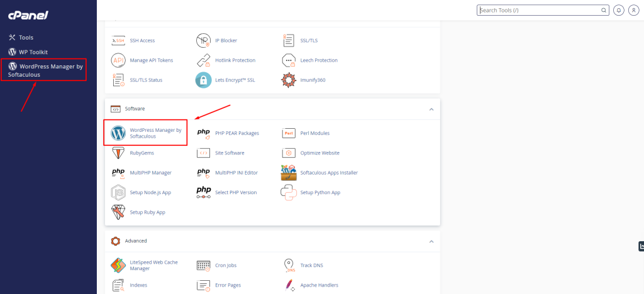Click the Optimize Website link
Screen dimensions: 644x294
tap(320, 153)
